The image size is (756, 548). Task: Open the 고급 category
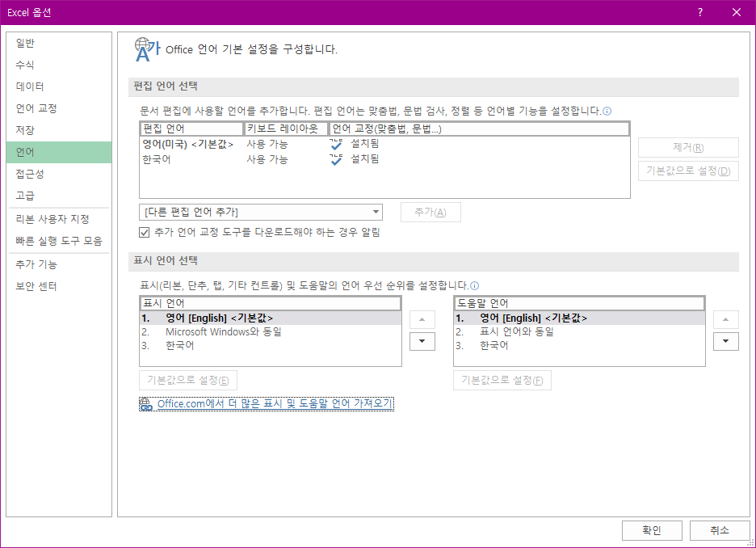[x=59, y=196]
